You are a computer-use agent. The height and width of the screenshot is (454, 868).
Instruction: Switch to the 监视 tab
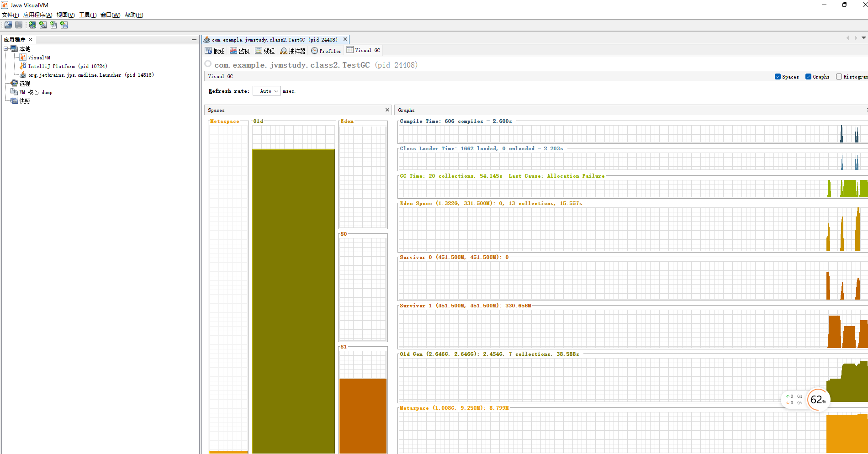point(240,51)
